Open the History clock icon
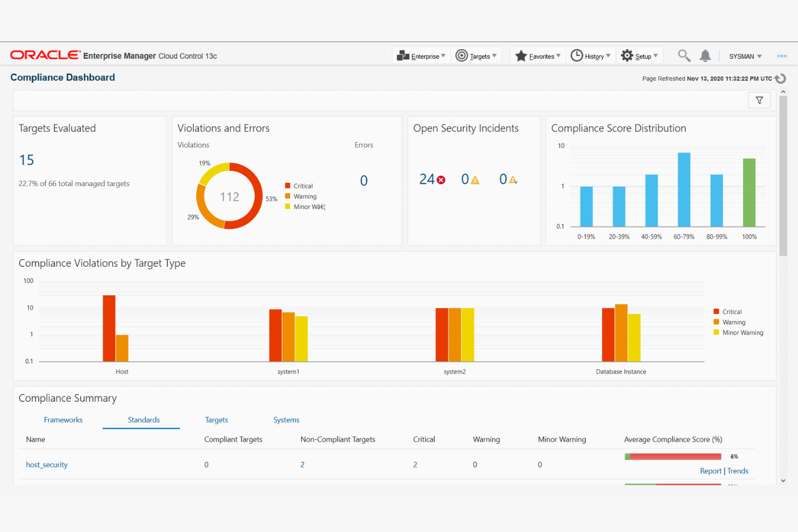The image size is (798, 532). 577,56
